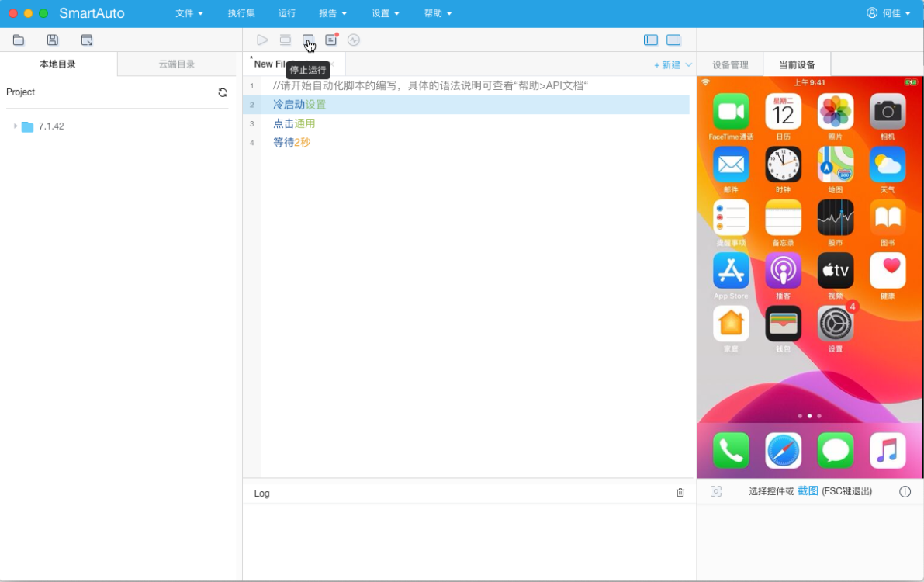Tap the Stocks 股市 app icon
The height and width of the screenshot is (582, 924).
point(836,217)
